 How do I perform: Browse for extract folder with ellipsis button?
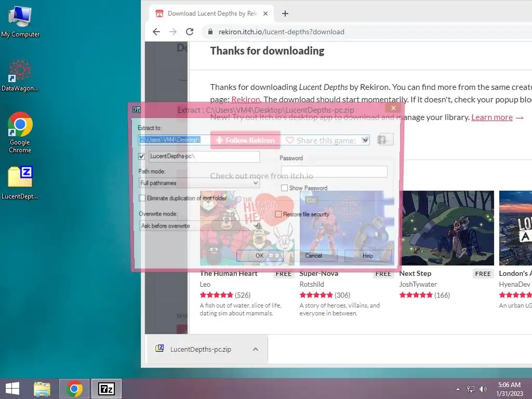pyautogui.click(x=385, y=140)
